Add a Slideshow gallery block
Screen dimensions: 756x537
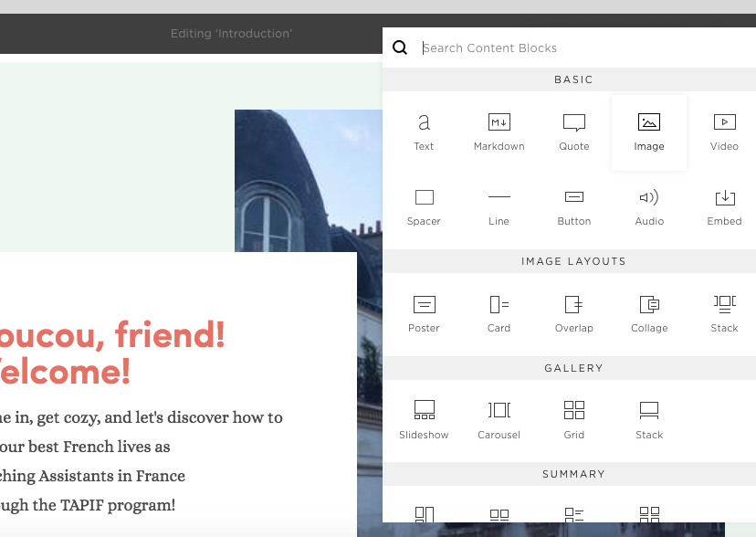(424, 420)
